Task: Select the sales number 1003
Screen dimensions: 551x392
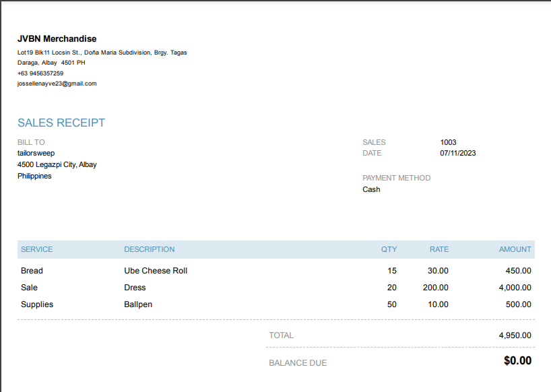Action: pos(448,142)
